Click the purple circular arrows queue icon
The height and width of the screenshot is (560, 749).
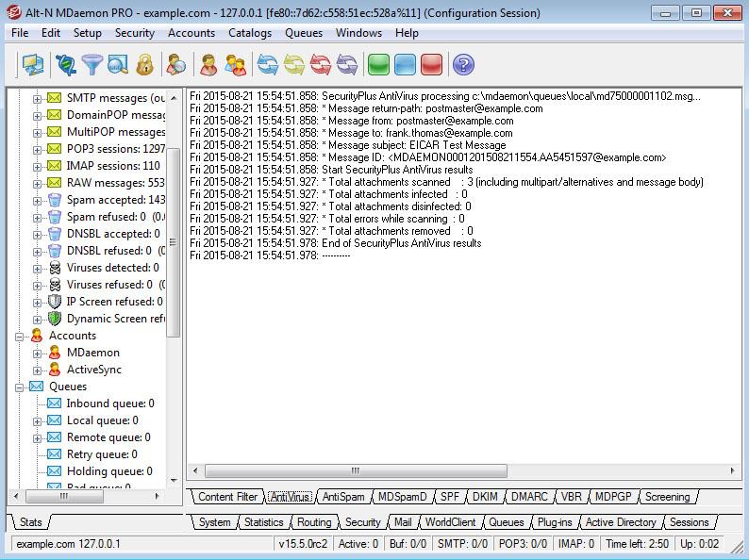[347, 65]
